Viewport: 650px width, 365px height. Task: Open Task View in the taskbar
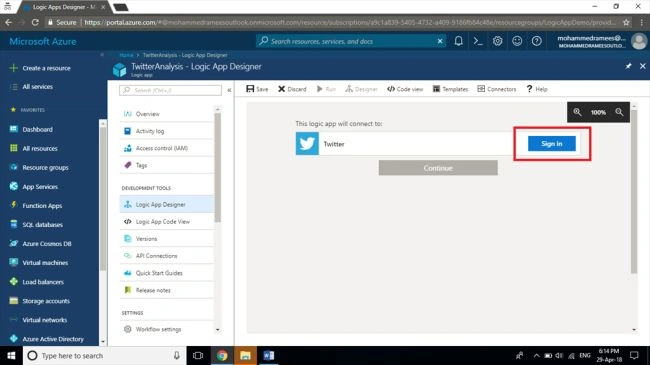pyautogui.click(x=198, y=355)
